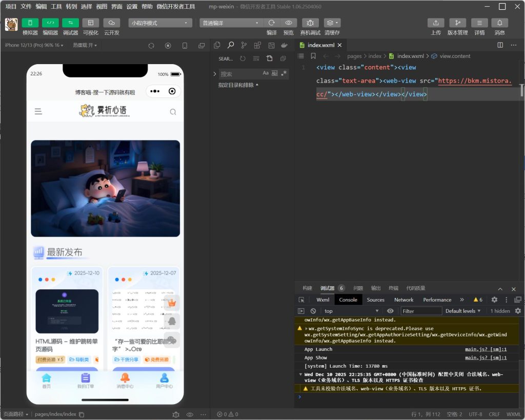The image size is (525, 420).
Task: Open the 预览 preview QR code
Action: 288,23
